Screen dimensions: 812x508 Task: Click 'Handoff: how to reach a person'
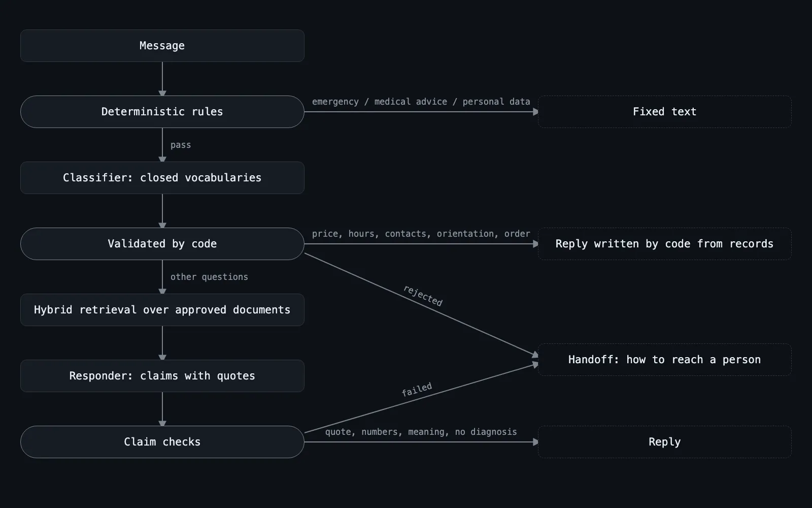[665, 360]
